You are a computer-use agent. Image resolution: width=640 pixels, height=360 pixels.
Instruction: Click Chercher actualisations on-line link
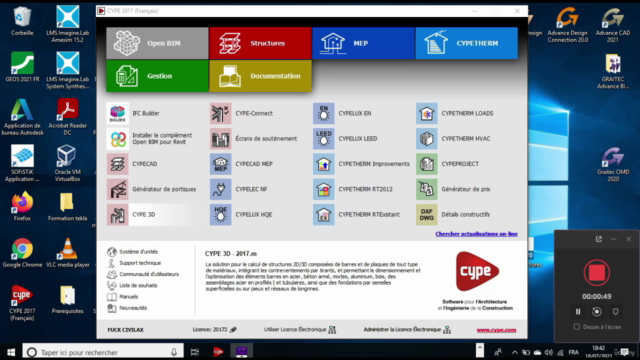(476, 234)
